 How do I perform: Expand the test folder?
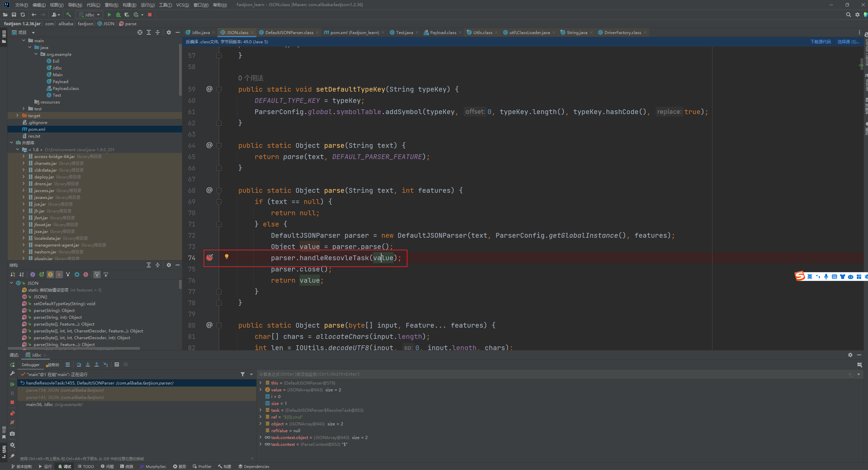(24, 109)
